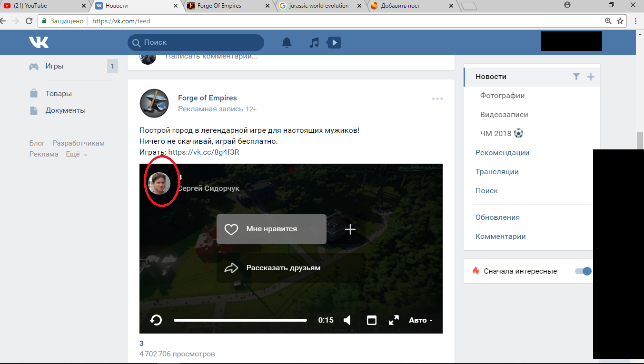Screen dimensions: 644x364
Task: Select Поиск in the feed menu
Action: pyautogui.click(x=486, y=191)
